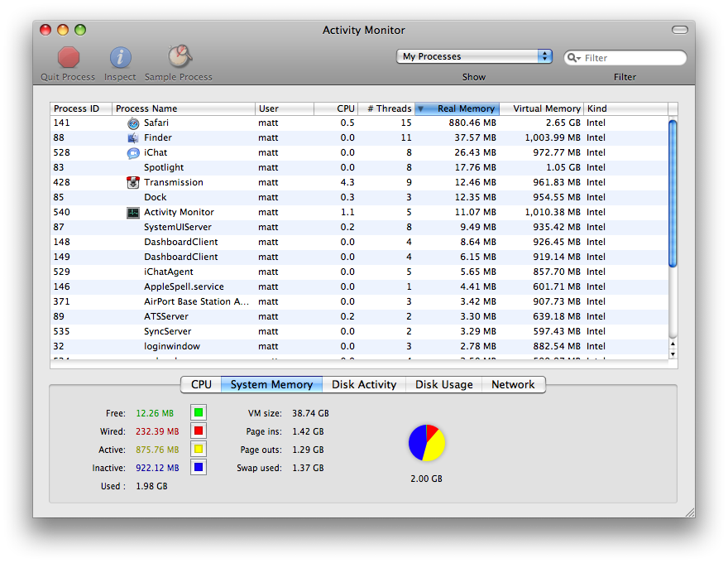Open the Disk Activity tab
The height and width of the screenshot is (563, 728).
tap(364, 385)
